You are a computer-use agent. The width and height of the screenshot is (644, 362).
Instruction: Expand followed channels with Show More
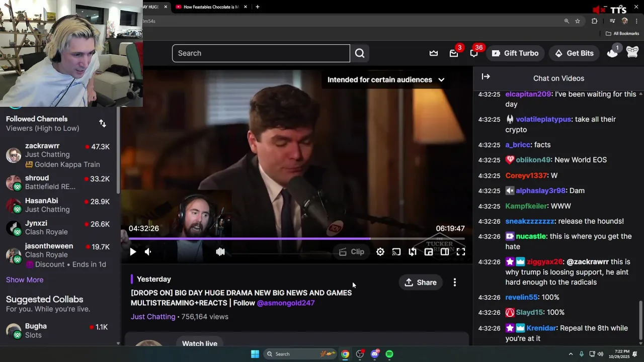[25, 280]
